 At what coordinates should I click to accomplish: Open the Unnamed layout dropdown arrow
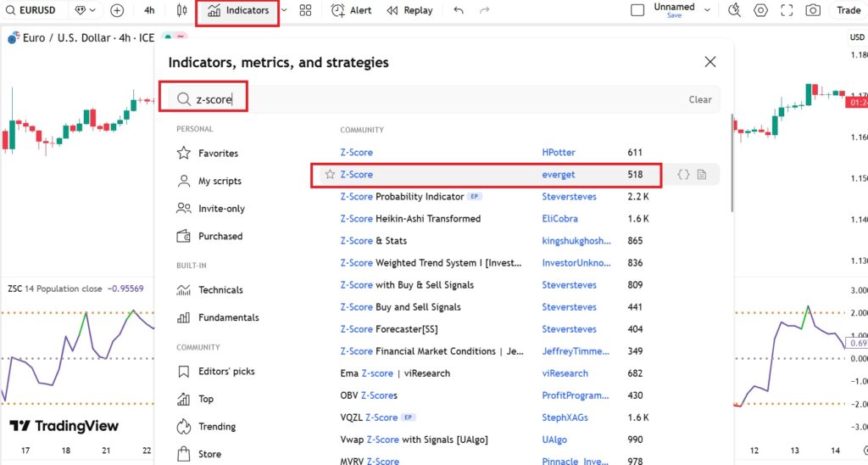pos(708,10)
